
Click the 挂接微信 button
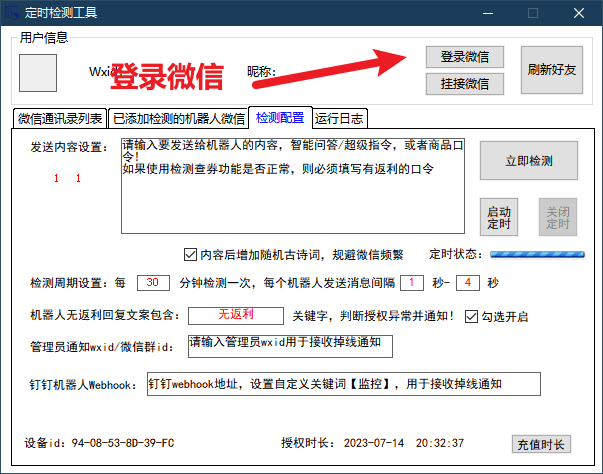[464, 84]
